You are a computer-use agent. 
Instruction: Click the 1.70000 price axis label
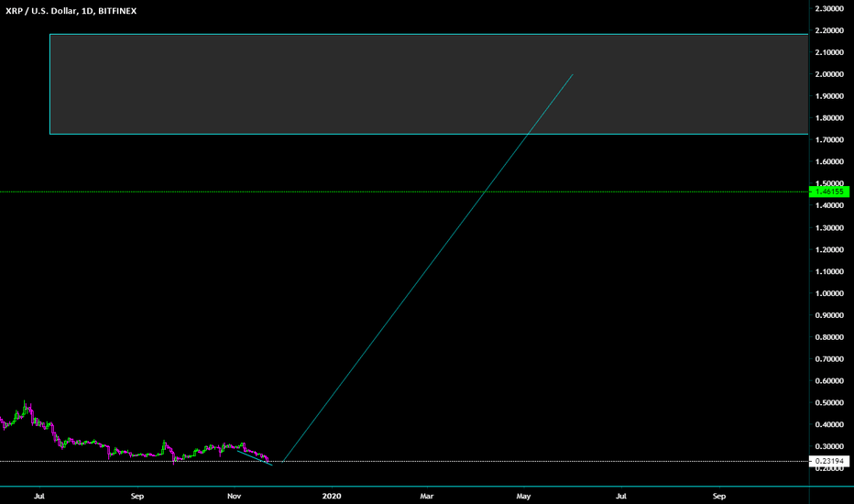(829, 140)
